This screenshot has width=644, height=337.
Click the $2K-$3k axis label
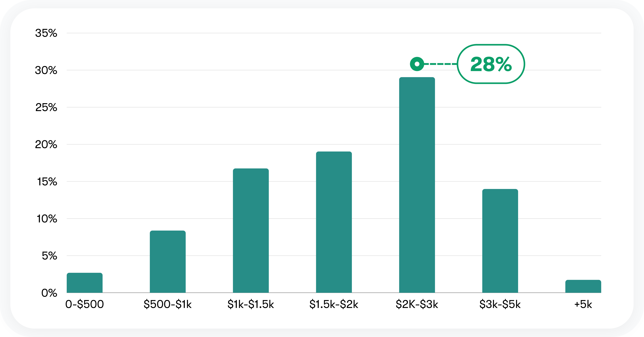[417, 304]
